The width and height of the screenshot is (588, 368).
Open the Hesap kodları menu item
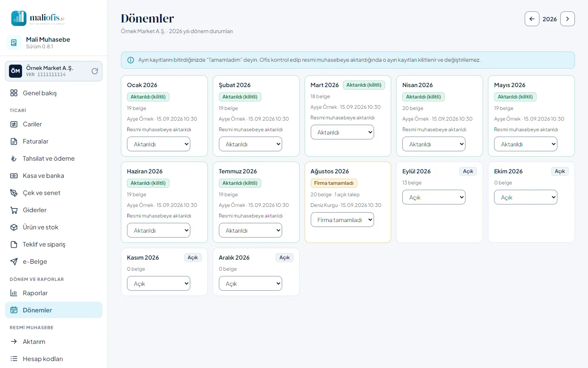[53, 359]
